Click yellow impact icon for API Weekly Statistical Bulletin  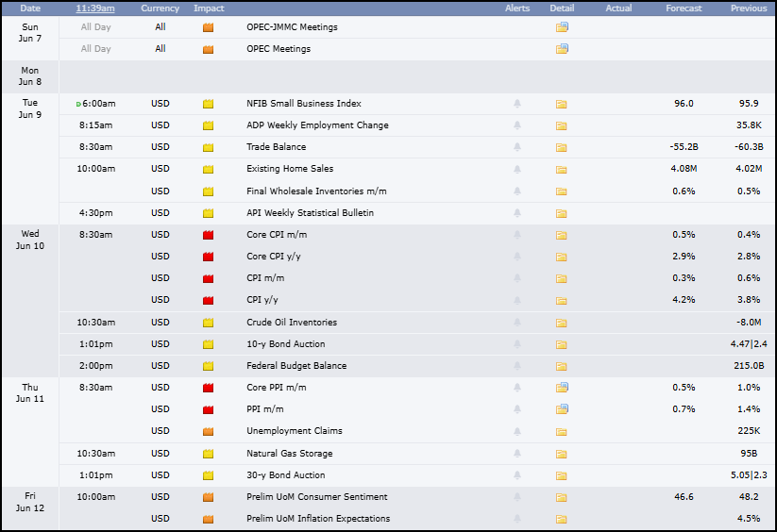pyautogui.click(x=208, y=213)
